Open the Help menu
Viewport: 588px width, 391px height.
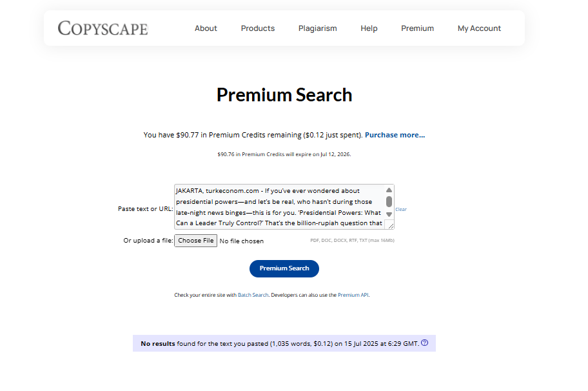pyautogui.click(x=369, y=28)
